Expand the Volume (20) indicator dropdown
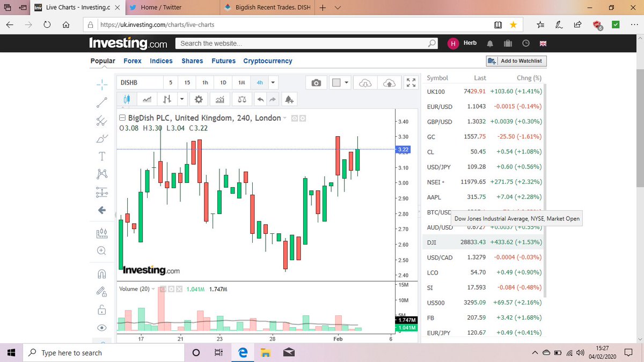 pyautogui.click(x=153, y=289)
